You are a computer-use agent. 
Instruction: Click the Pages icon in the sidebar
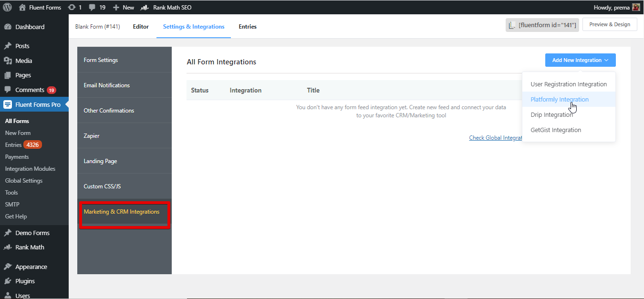pyautogui.click(x=8, y=75)
